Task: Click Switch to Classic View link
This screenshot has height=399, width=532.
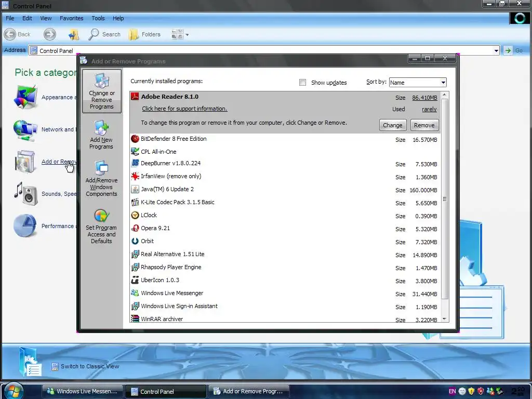Action: tap(90, 366)
